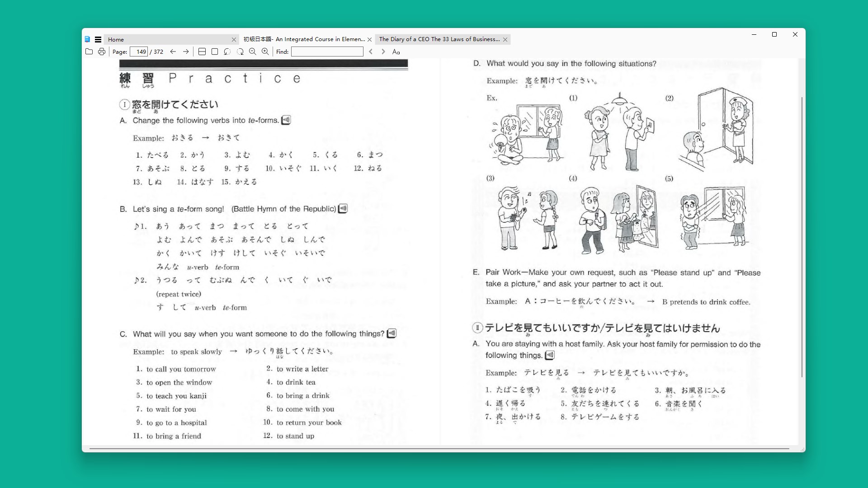Switch to The Diary of a CEO tab
The height and width of the screenshot is (488, 868).
point(439,39)
